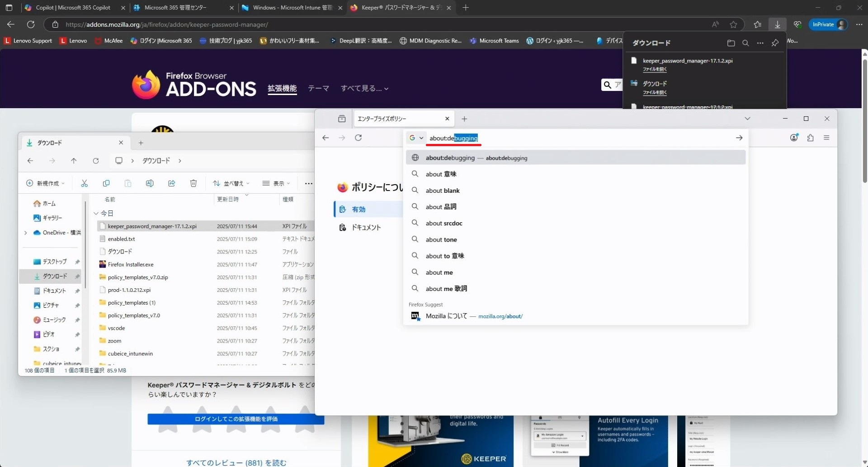Reload the Firefox enterprise policy page
868x467 pixels.
coord(358,138)
